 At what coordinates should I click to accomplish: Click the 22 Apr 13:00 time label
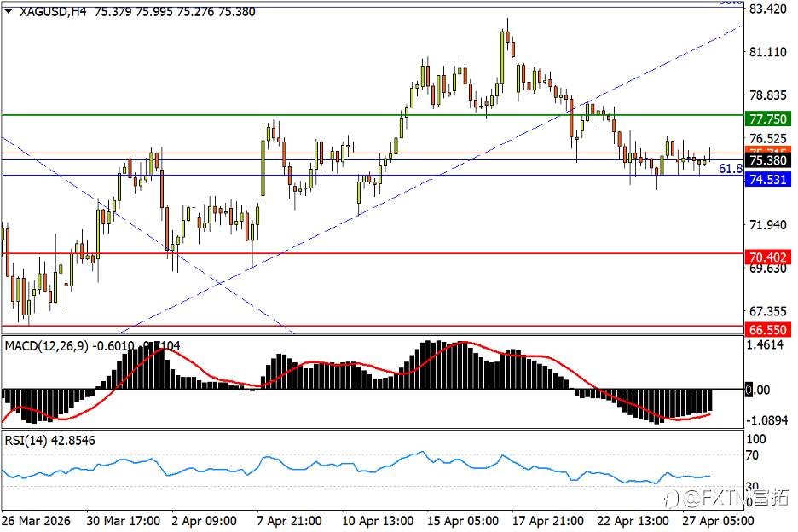coord(633,521)
